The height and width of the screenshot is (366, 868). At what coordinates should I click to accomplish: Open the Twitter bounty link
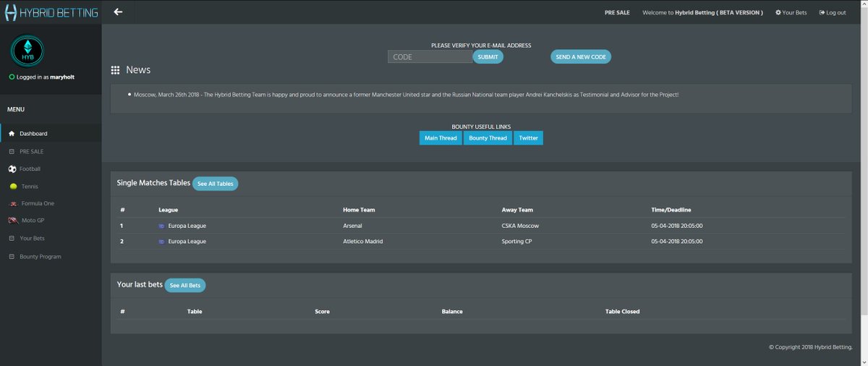(528, 137)
